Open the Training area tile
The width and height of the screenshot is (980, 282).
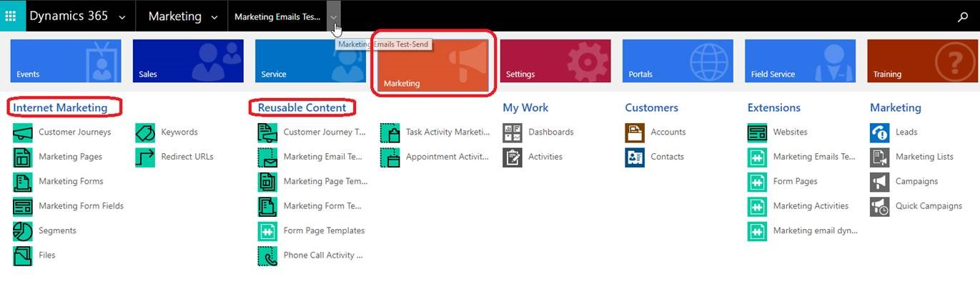pyautogui.click(x=923, y=61)
